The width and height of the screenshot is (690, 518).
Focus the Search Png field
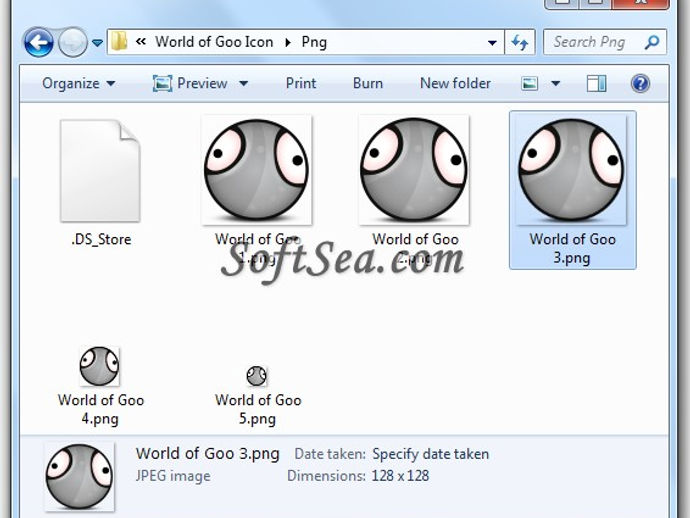point(605,42)
